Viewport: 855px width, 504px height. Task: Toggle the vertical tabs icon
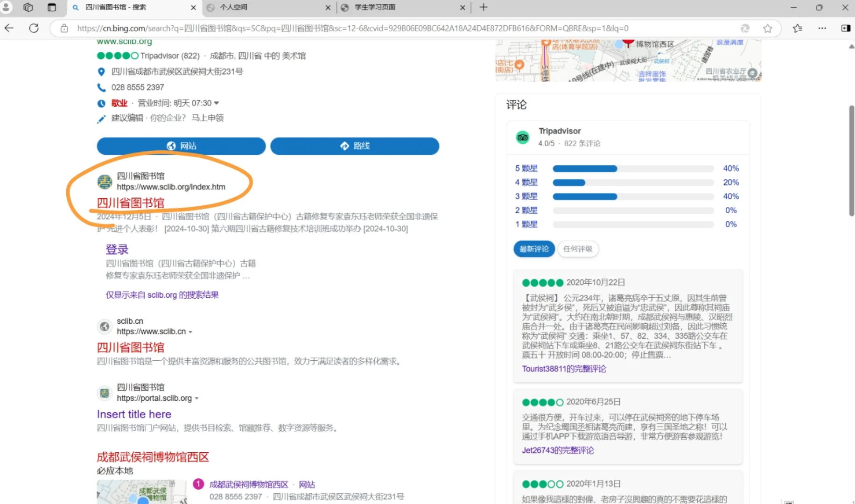(x=52, y=7)
